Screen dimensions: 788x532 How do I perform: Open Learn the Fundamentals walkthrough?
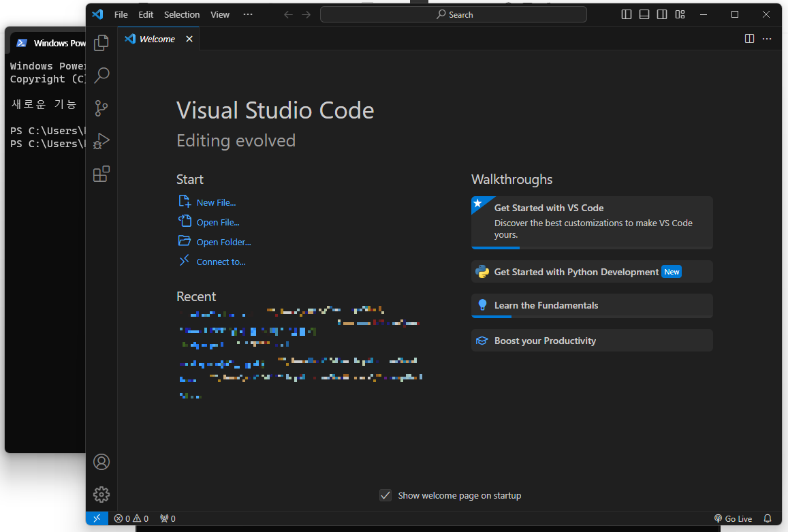point(592,306)
